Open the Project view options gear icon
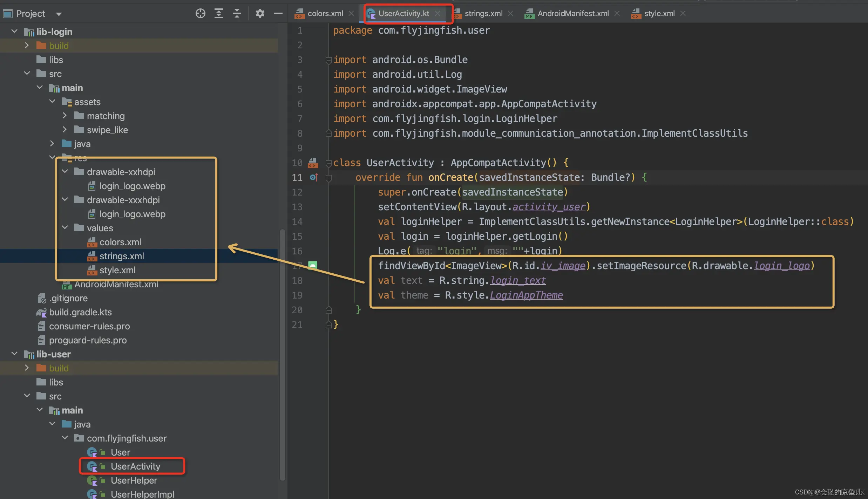The image size is (868, 499). click(x=260, y=13)
